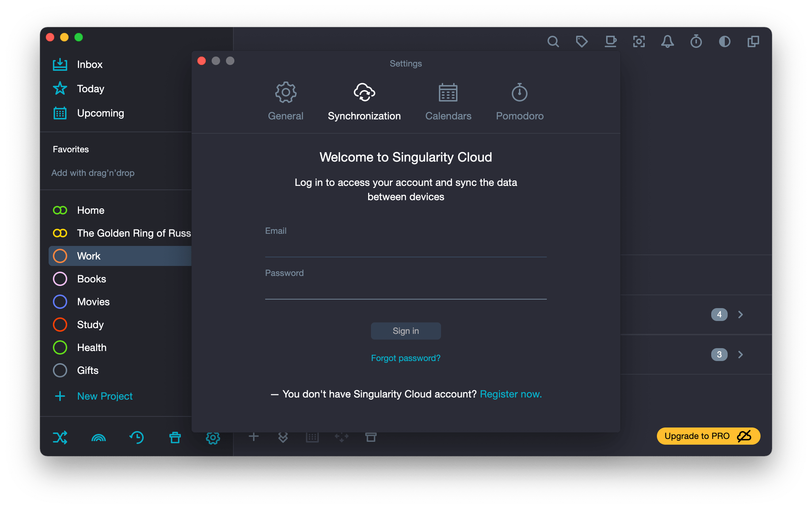The height and width of the screenshot is (509, 812).
Task: Click the add task plus icon in bottom bar
Action: pos(254,436)
